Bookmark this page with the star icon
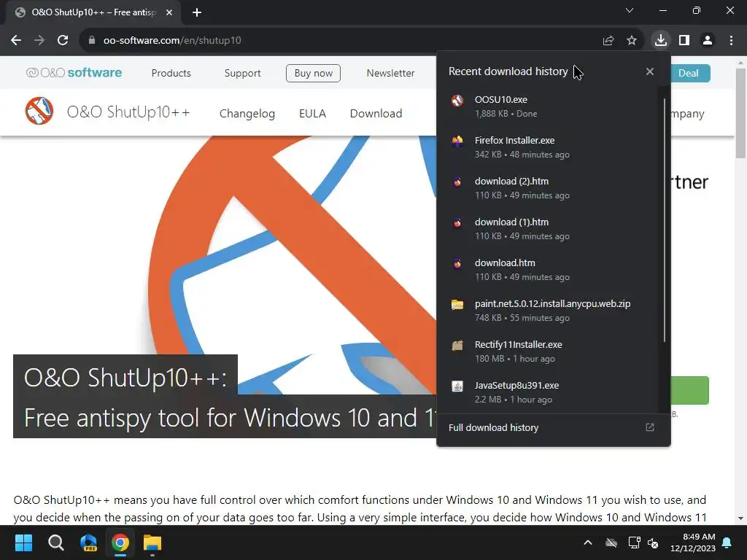747x560 pixels. [x=632, y=41]
